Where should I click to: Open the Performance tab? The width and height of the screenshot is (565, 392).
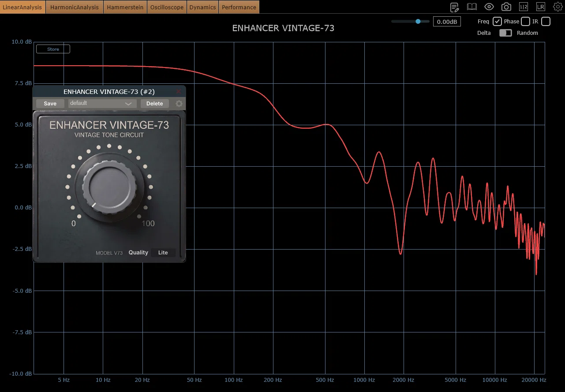[x=239, y=7]
